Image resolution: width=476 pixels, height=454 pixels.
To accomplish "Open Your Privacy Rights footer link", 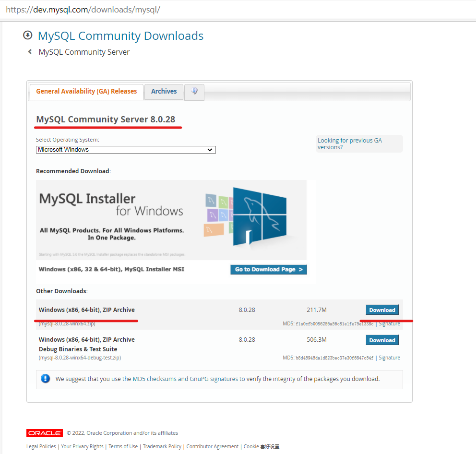I will tap(82, 446).
